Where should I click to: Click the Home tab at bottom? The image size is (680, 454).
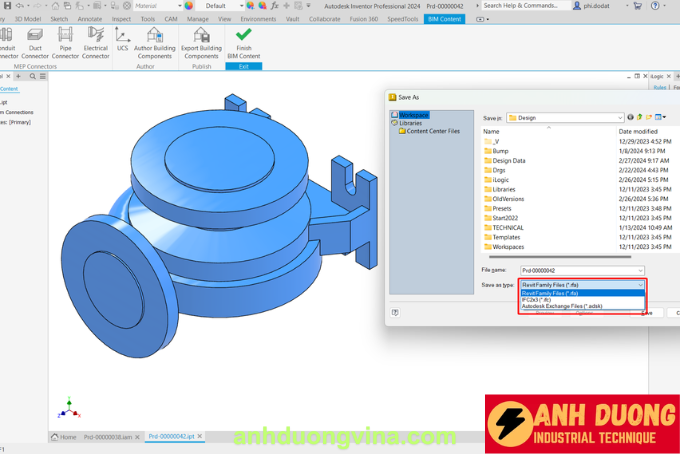pos(63,437)
